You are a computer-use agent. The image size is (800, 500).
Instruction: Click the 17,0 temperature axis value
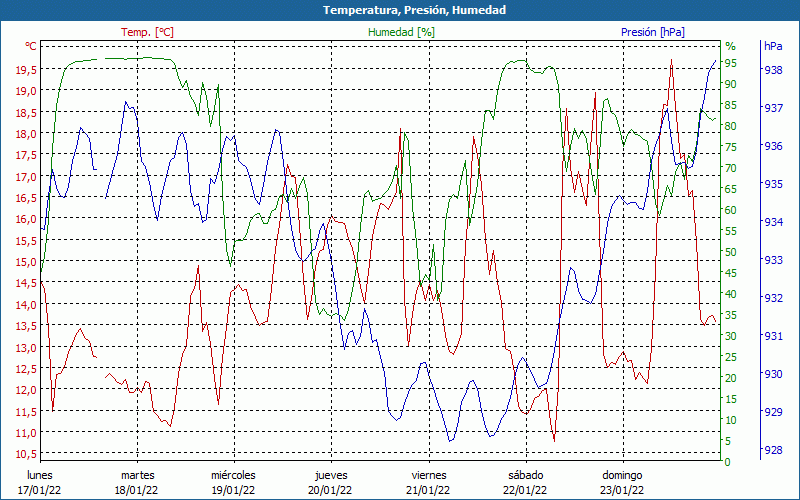tap(26, 177)
